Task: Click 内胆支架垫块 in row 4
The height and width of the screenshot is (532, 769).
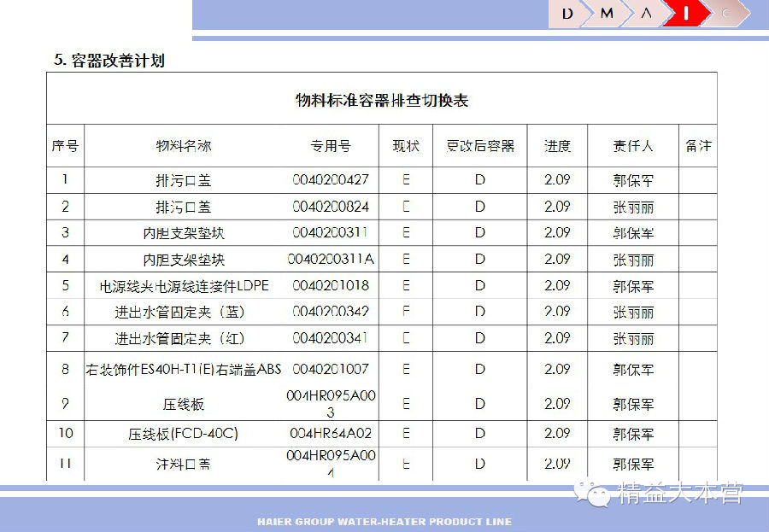Action: [184, 260]
